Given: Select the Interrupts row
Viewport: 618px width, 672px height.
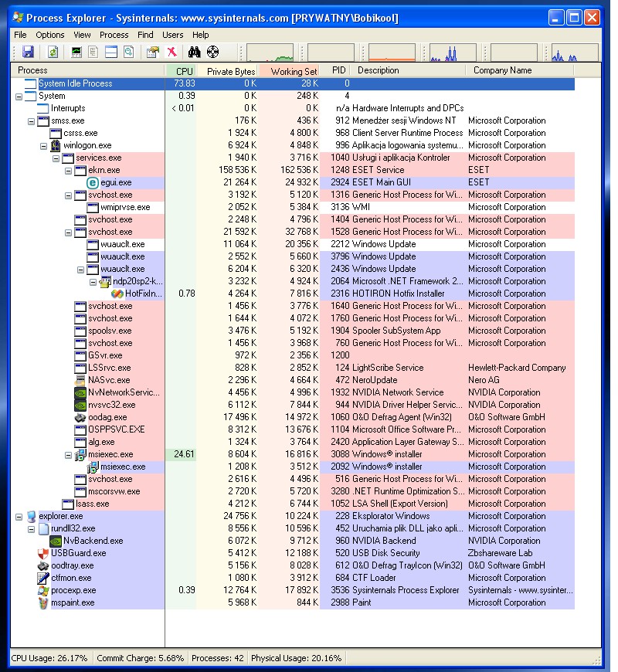Looking at the screenshot, I should tap(293, 108).
